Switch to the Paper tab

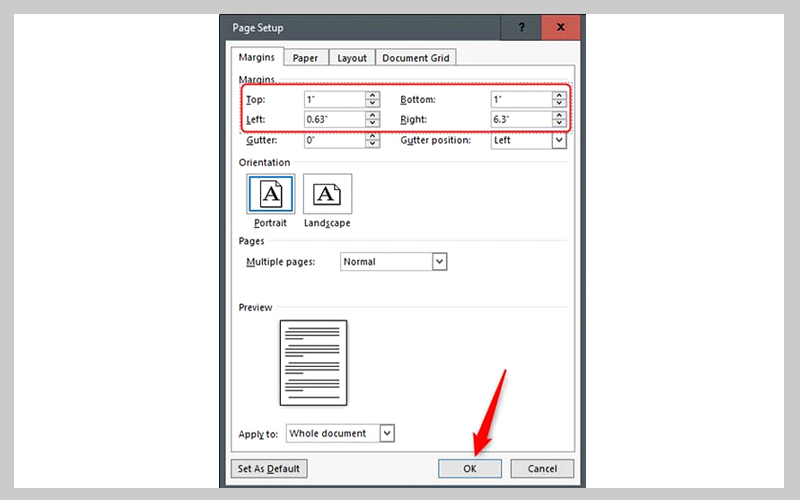coord(305,58)
